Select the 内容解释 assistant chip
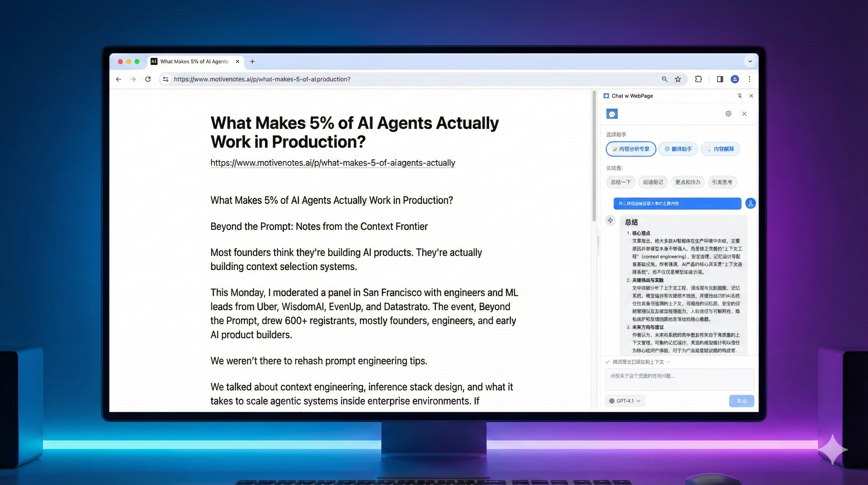 [720, 149]
